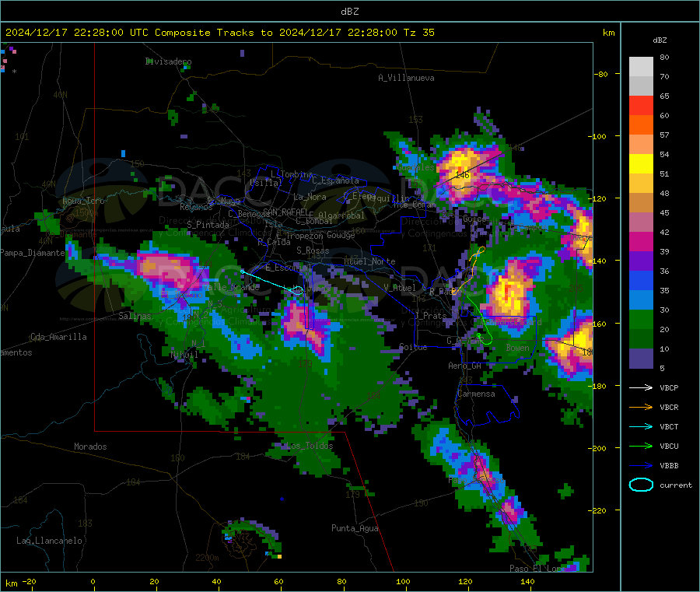
Task: Click the 'Valle_Grande' place label
Action: point(231,287)
